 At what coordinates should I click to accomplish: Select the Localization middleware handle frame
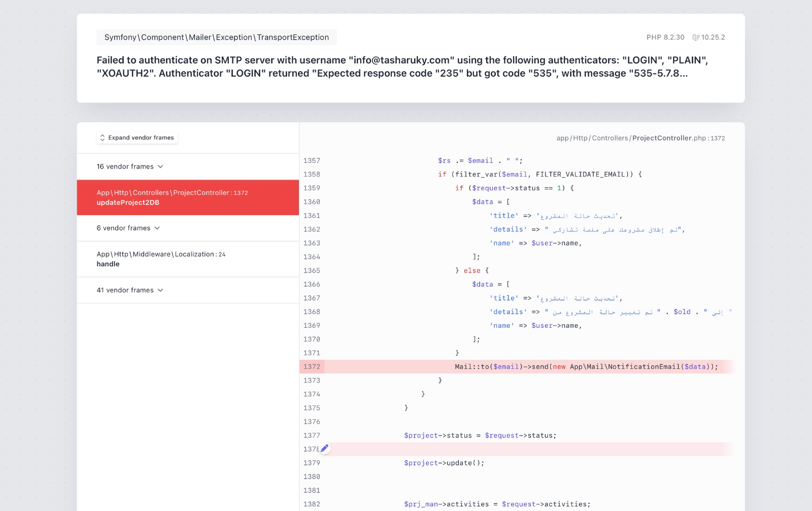[188, 259]
